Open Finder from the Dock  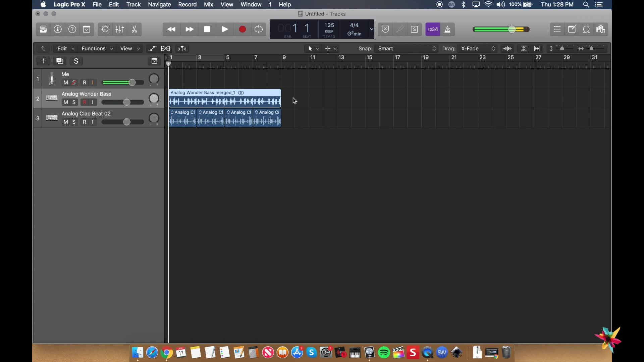click(x=138, y=353)
